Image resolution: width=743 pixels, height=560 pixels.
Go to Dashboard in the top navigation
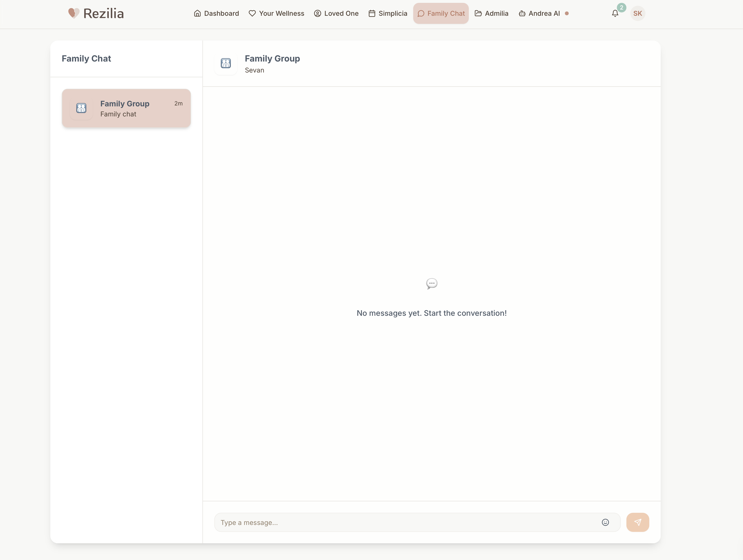click(217, 13)
